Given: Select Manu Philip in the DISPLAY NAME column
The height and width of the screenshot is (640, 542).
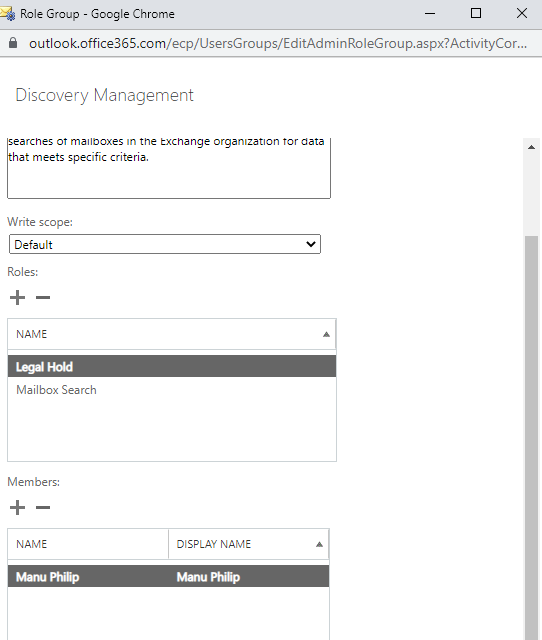Looking at the screenshot, I should coord(208,577).
